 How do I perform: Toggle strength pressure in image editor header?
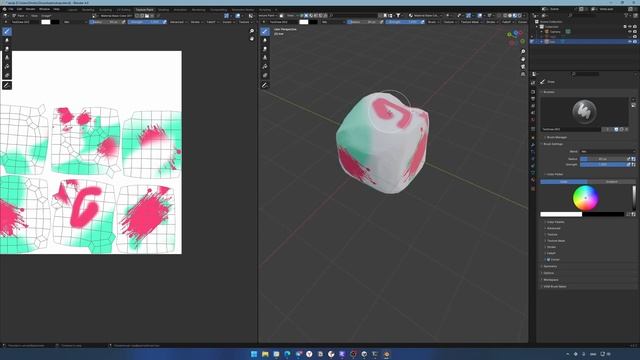pyautogui.click(x=164, y=22)
